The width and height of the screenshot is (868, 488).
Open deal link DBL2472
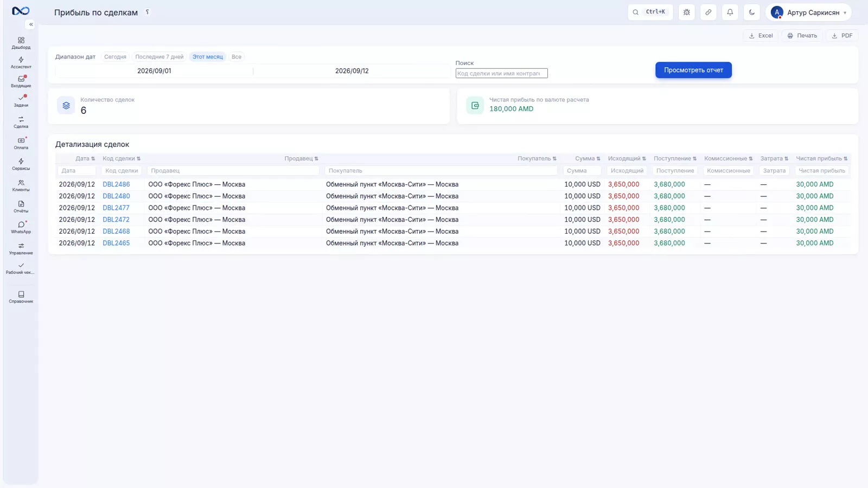[x=116, y=220]
